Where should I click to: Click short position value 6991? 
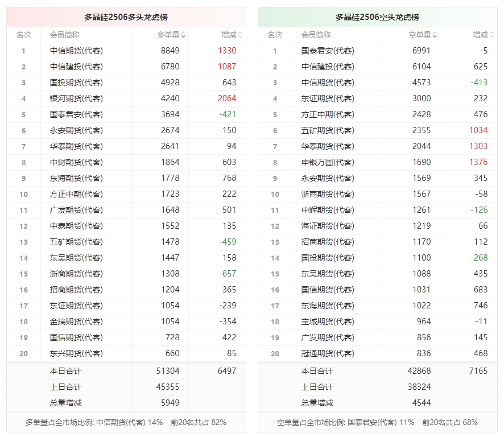coord(422,51)
